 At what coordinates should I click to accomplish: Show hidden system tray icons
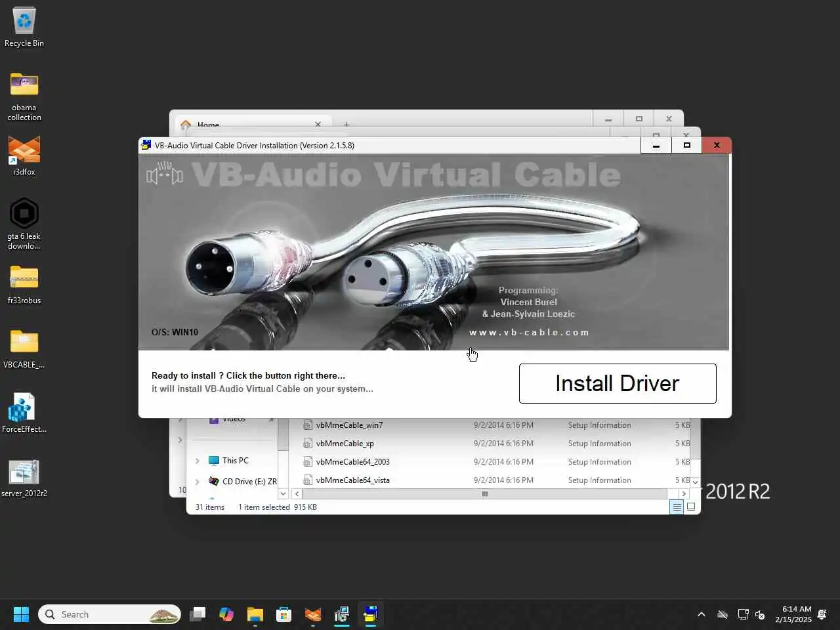point(702,614)
